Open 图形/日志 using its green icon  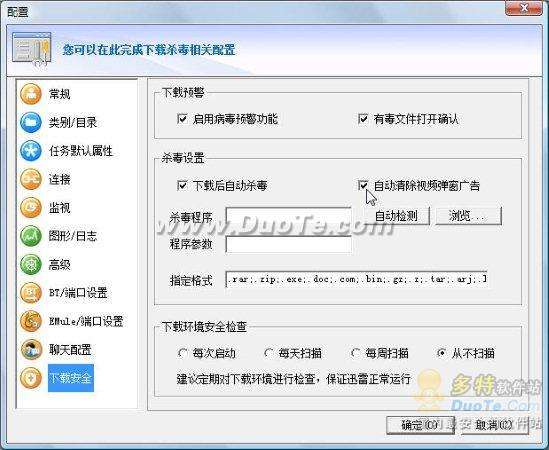point(31,236)
